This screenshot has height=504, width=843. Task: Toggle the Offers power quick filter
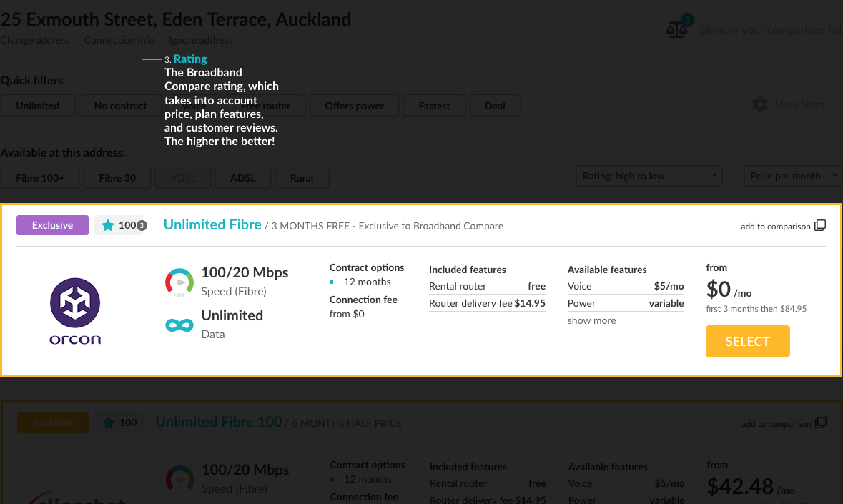[355, 106]
